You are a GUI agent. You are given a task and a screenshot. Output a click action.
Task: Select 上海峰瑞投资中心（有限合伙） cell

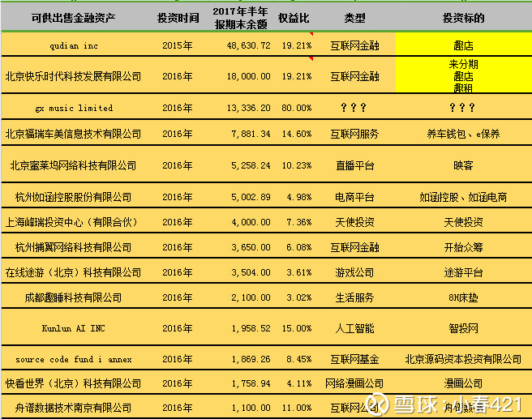coord(72,222)
